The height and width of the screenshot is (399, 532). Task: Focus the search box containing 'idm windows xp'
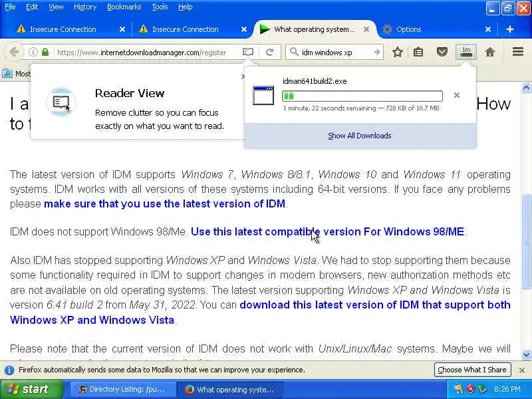[x=336, y=53]
